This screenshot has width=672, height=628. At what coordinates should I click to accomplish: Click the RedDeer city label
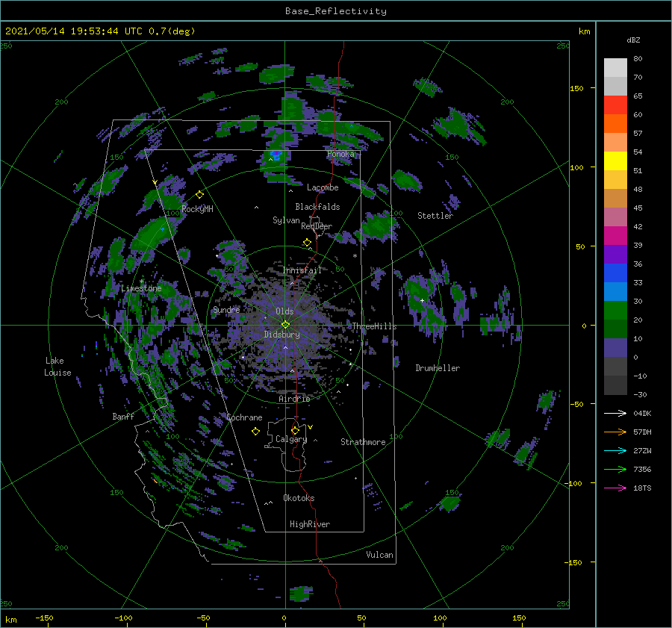[x=317, y=226]
